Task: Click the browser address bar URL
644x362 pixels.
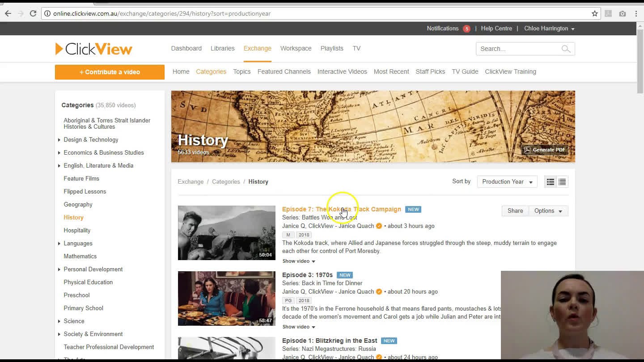Action: (x=162, y=13)
